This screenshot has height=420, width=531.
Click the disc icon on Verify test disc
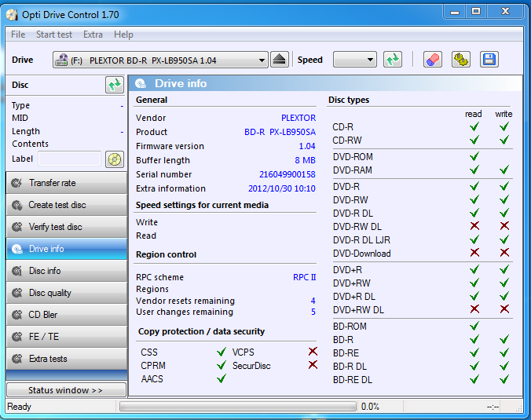tap(16, 227)
